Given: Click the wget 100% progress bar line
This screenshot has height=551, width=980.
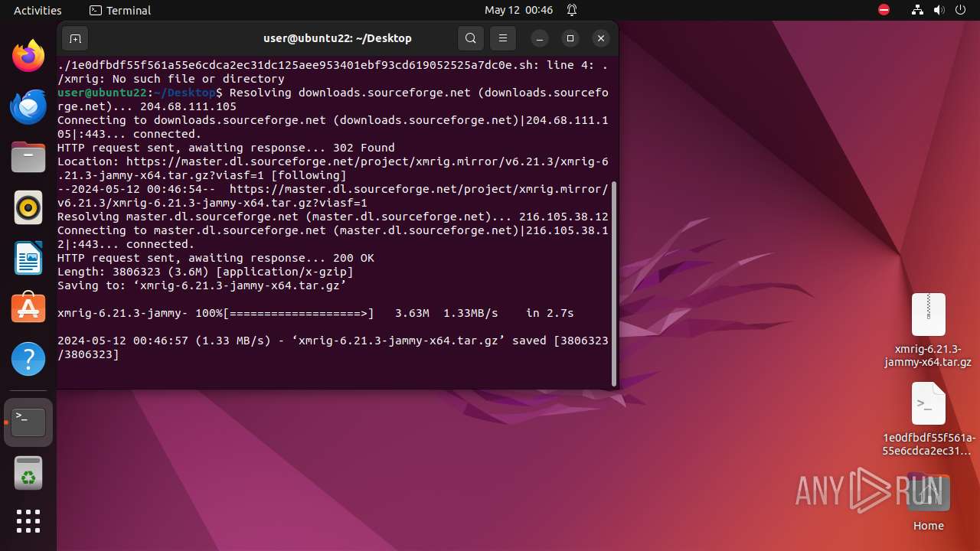Looking at the screenshot, I should tap(315, 313).
